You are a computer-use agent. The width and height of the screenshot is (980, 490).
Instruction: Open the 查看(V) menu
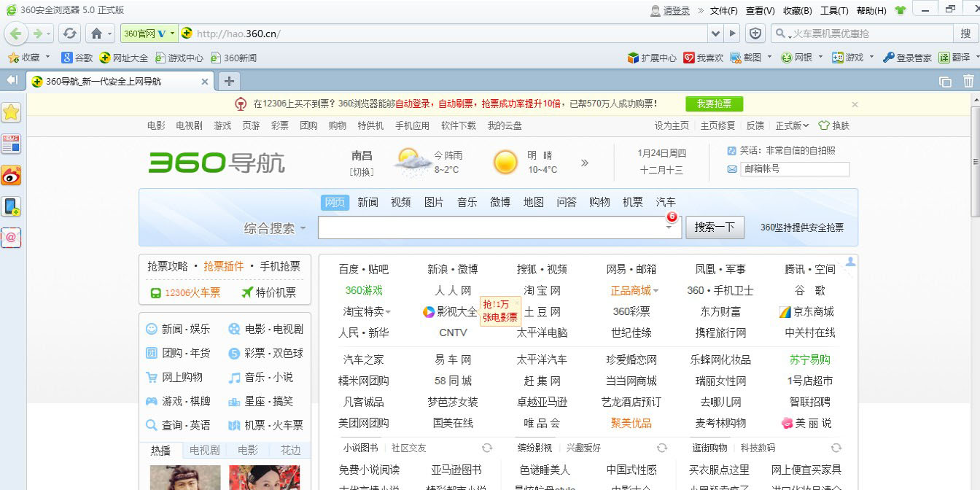[x=760, y=10]
